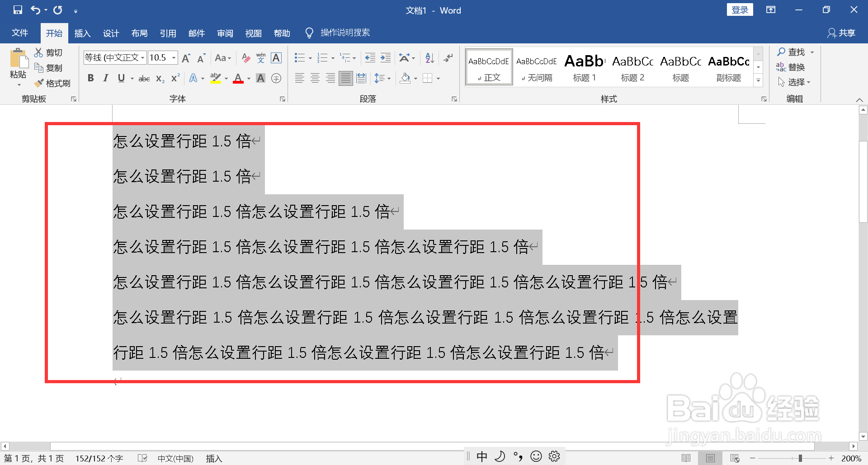This screenshot has width=868, height=465.
Task: Align text left
Action: point(300,79)
